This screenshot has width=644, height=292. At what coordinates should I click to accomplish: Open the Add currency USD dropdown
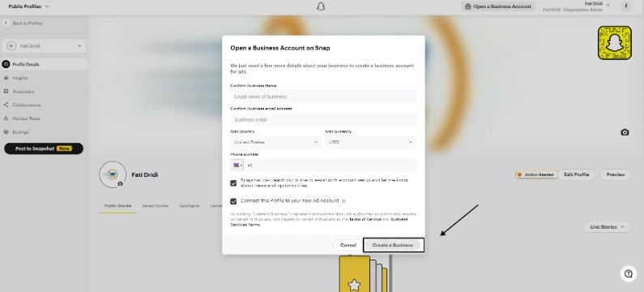(x=370, y=142)
